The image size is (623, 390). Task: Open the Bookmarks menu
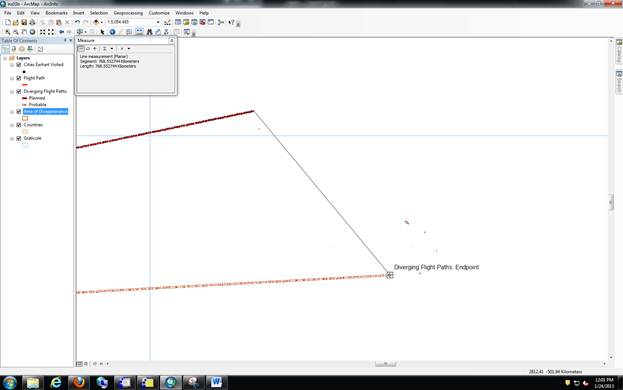[x=56, y=13]
